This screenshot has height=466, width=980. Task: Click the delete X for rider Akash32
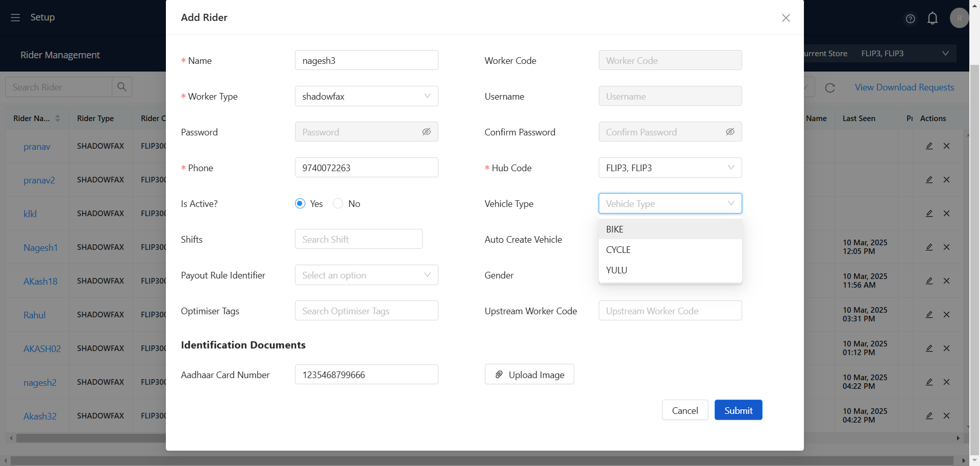[x=946, y=416]
